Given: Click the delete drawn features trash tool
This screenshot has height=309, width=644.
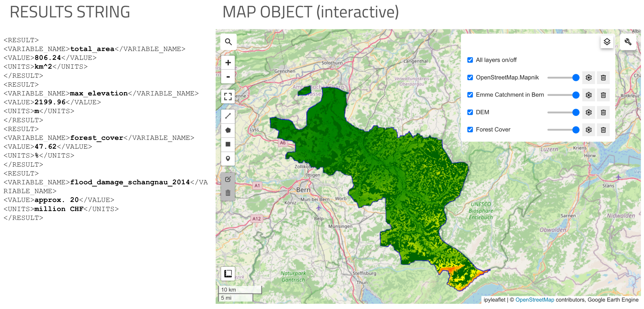Looking at the screenshot, I should (228, 193).
